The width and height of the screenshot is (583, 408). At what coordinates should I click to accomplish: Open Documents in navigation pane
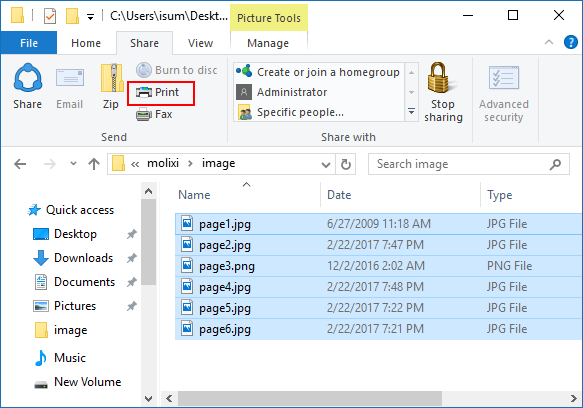(x=74, y=282)
